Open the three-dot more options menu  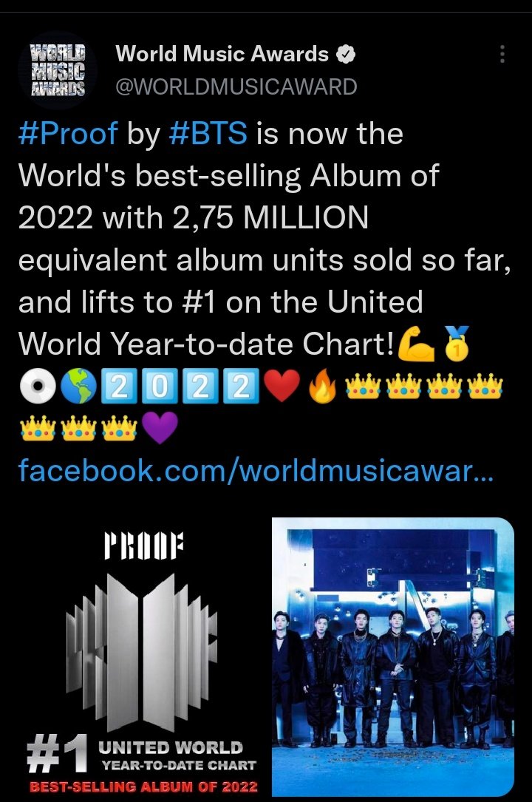point(502,54)
